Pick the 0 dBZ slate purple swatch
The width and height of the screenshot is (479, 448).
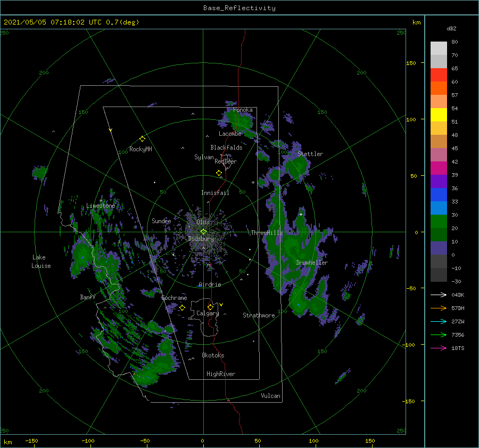[x=439, y=248]
